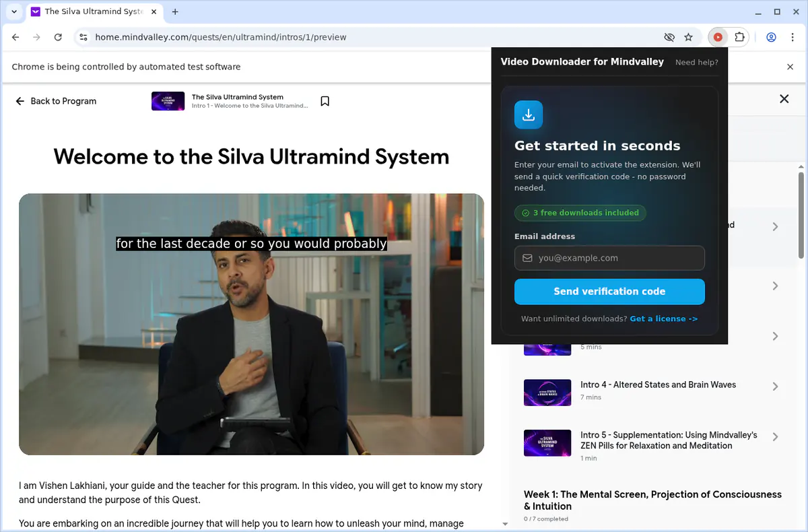Click the scroll-down arrow below the description

coord(505,524)
